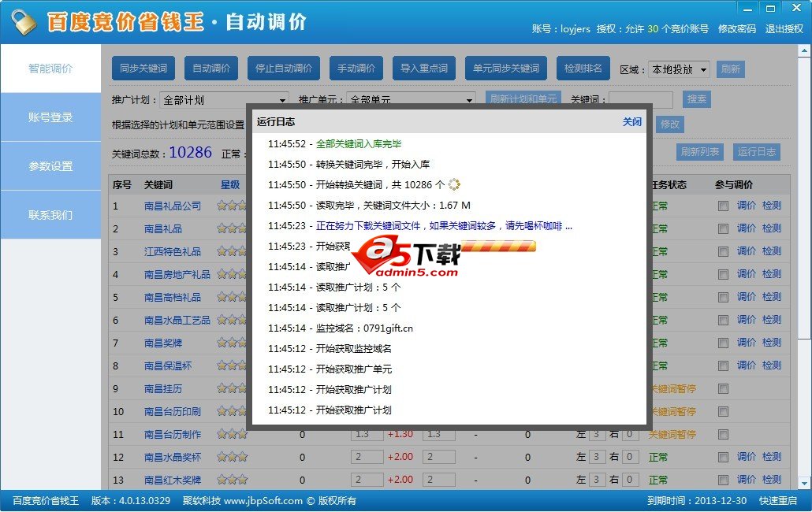Click 检测 link for row 13 南昌红木奖牌
812x512 pixels.
(772, 480)
